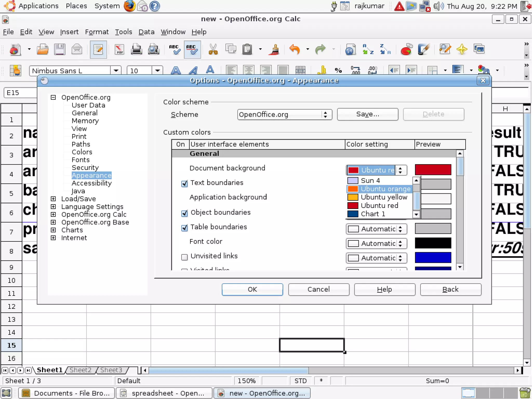Open Firefox from the top panel
This screenshot has height=399, width=532.
point(129,6)
